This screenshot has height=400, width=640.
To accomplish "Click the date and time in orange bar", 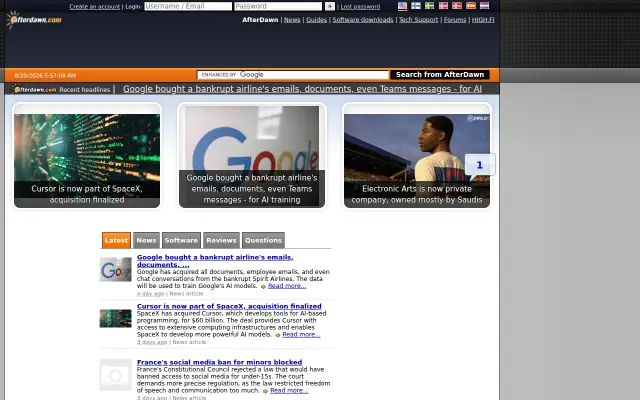I will coord(45,76).
